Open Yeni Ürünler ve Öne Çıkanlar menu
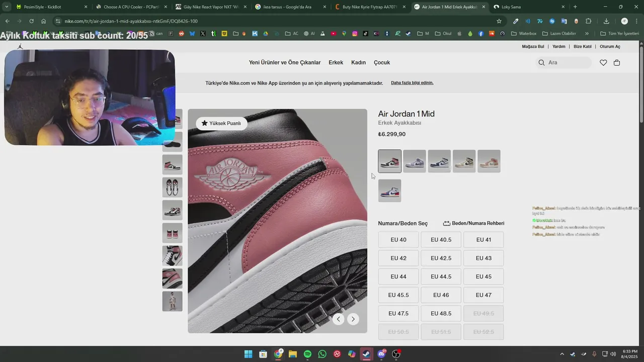This screenshot has height=362, width=644. (x=285, y=62)
